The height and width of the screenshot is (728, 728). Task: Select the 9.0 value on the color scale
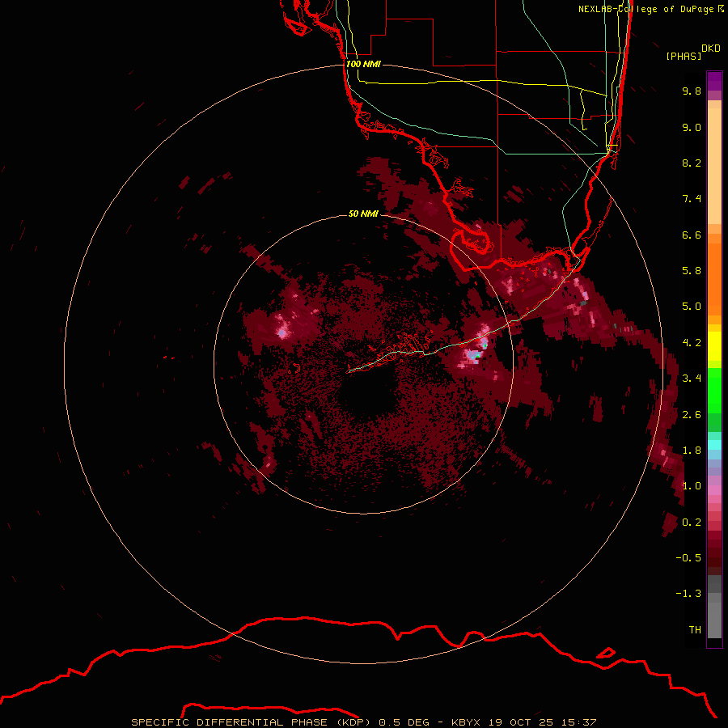tap(692, 127)
